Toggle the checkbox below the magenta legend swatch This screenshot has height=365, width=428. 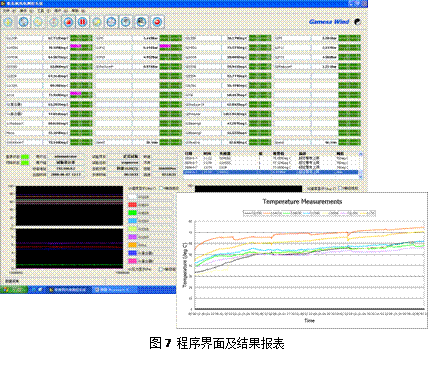click(161, 269)
